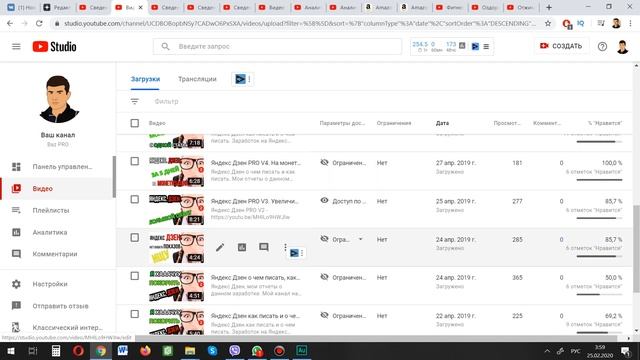Click the toolbar extension list icon
Image resolution: width=640 pixels, height=360 pixels.
[x=601, y=24]
